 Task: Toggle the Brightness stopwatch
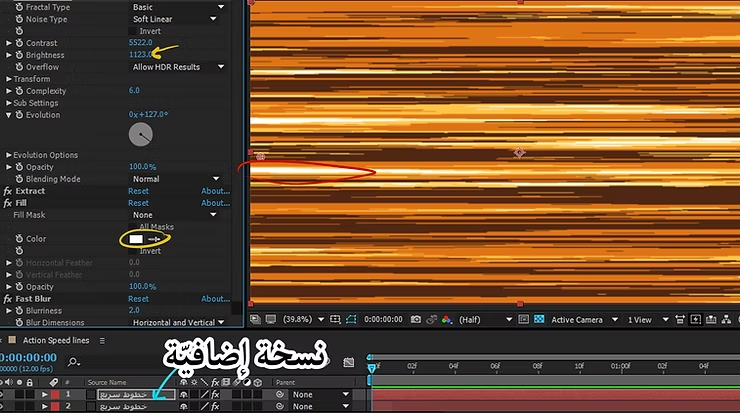tap(19, 55)
